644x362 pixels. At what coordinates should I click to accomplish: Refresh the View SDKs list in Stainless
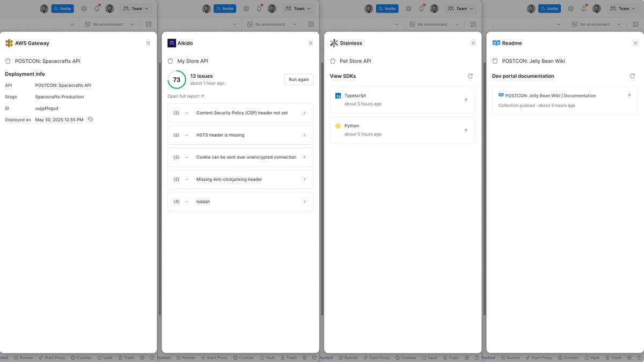(x=470, y=76)
